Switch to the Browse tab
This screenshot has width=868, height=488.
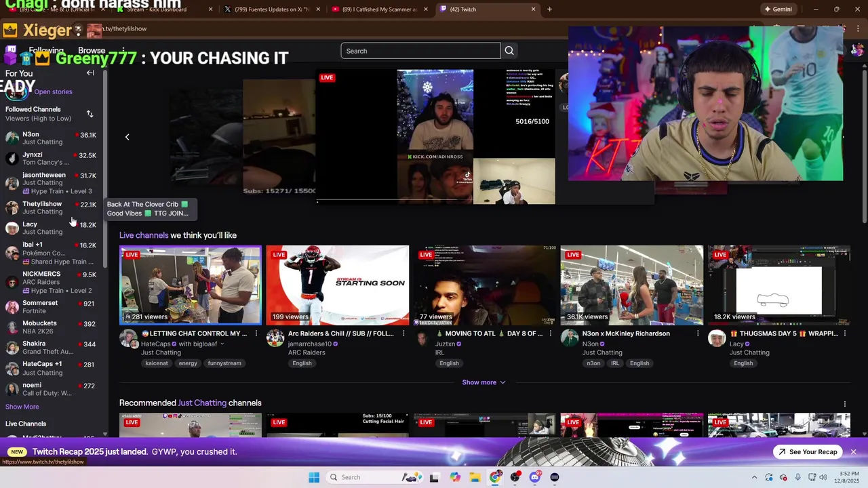tap(92, 51)
